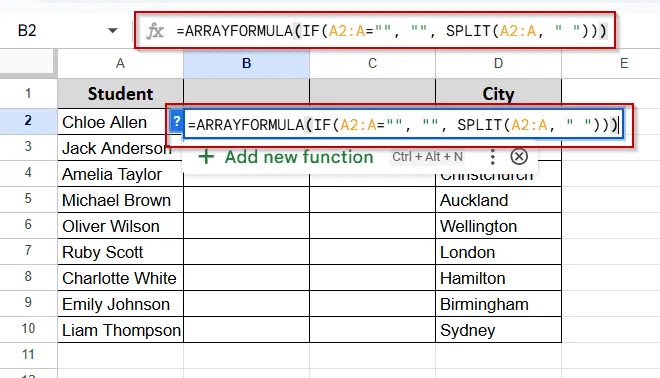
Task: Select row 1 header
Action: click(28, 93)
